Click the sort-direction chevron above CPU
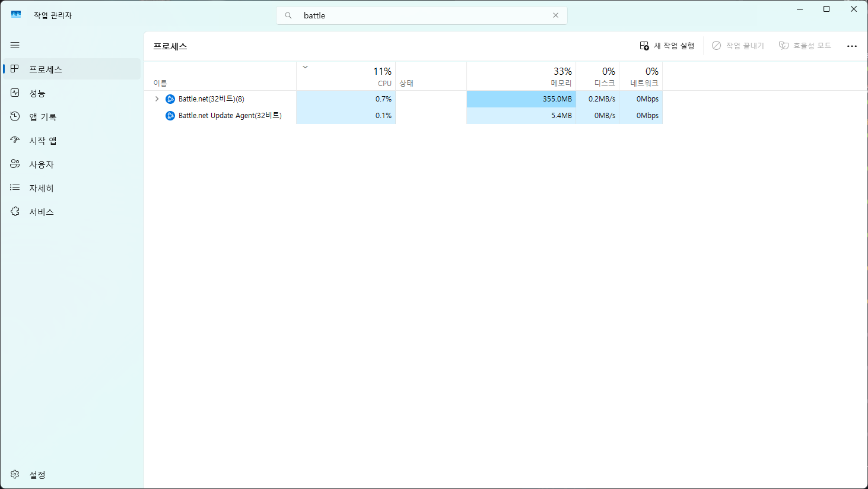The height and width of the screenshot is (489, 868). point(306,67)
